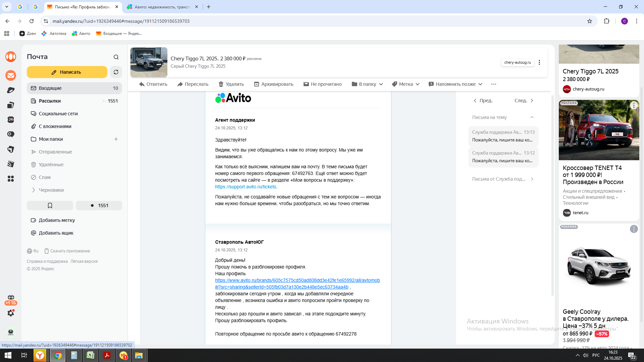Toggle unread filter showing 1551
The height and width of the screenshot is (362, 644).
pyautogui.click(x=99, y=205)
